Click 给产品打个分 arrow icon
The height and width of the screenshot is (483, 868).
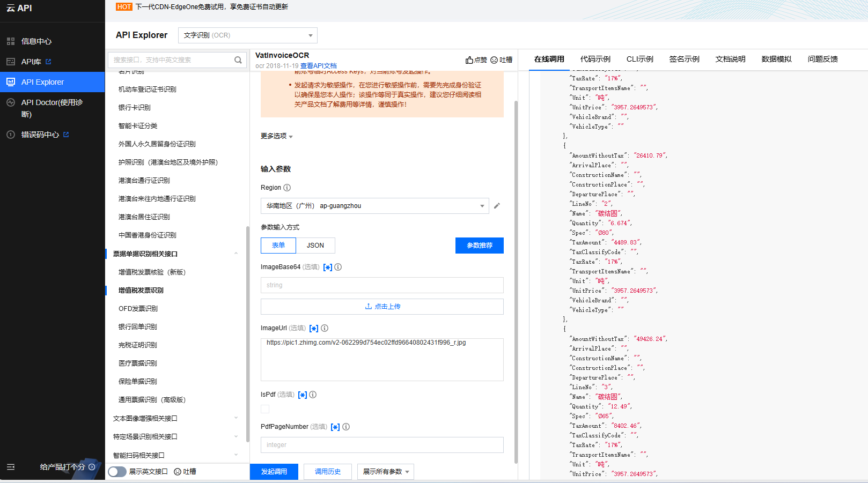(x=92, y=467)
